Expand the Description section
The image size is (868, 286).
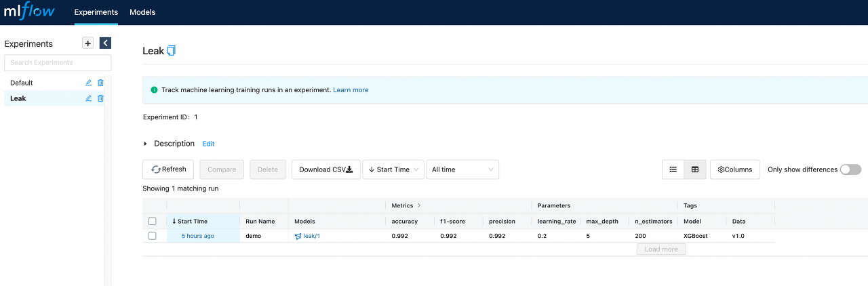coord(145,144)
